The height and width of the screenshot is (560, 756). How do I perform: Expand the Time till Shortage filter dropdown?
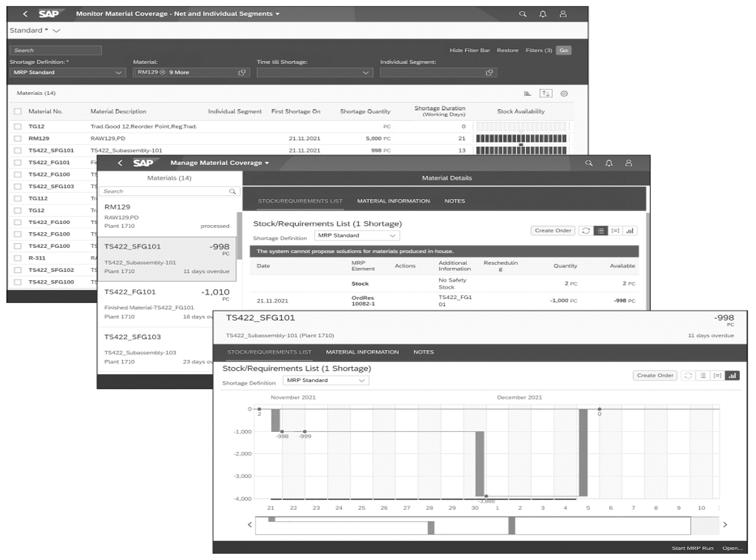tap(314, 72)
